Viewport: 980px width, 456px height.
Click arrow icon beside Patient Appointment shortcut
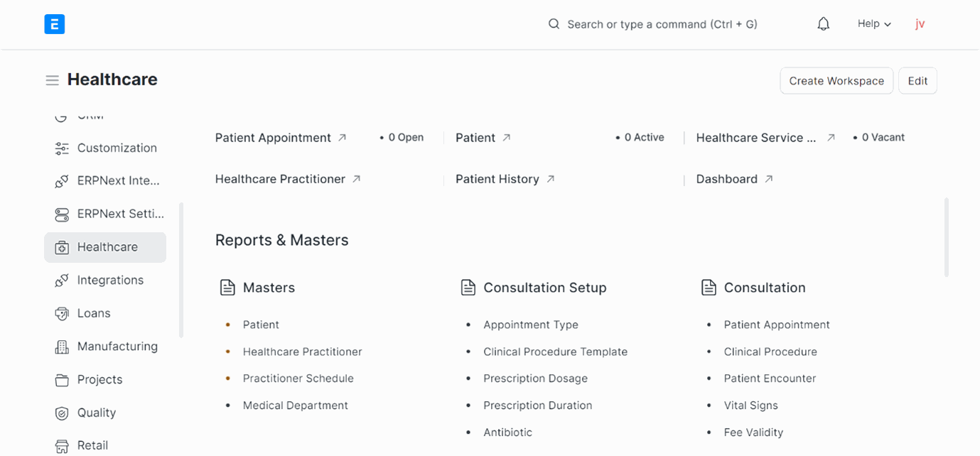coord(342,138)
